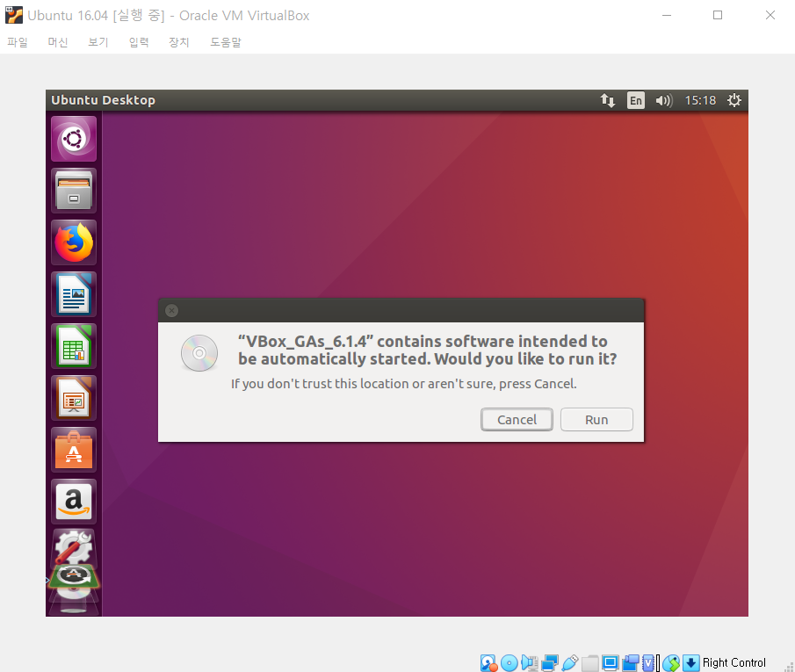
Task: Click the USB devices status icon
Action: (570, 663)
